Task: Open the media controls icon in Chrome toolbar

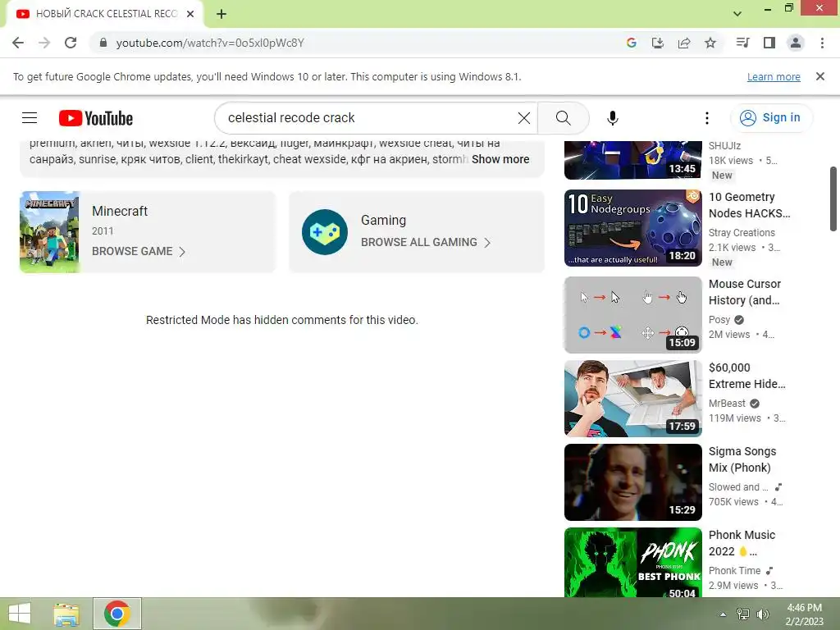Action: (742, 43)
